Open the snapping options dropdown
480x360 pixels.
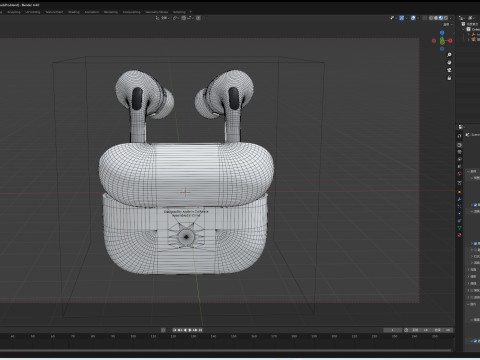pos(190,18)
